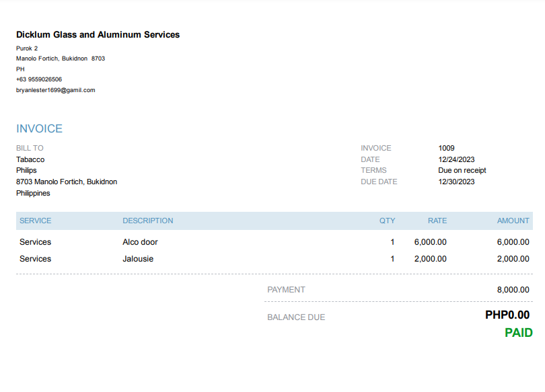Image resolution: width=545 pixels, height=392 pixels.
Task: Select the Alco door description
Action: click(x=140, y=242)
